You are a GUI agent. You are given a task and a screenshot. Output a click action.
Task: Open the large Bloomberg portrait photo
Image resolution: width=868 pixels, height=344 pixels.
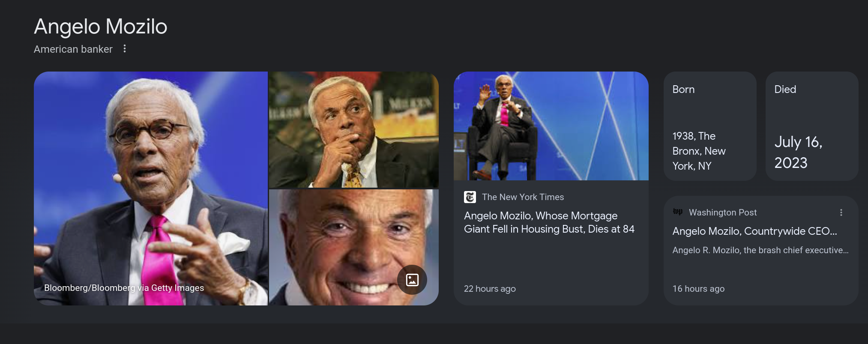coord(151,188)
